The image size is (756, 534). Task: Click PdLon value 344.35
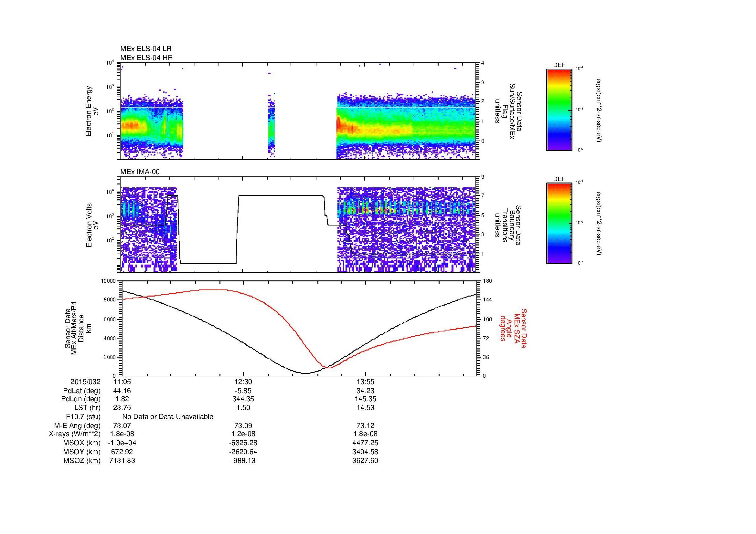(243, 399)
